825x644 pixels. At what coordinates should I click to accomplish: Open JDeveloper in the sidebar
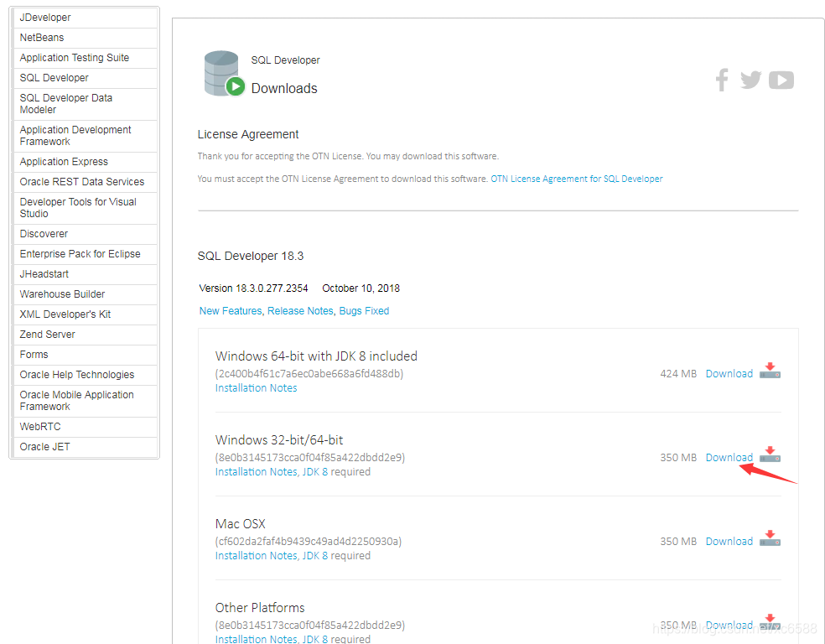tap(86, 18)
